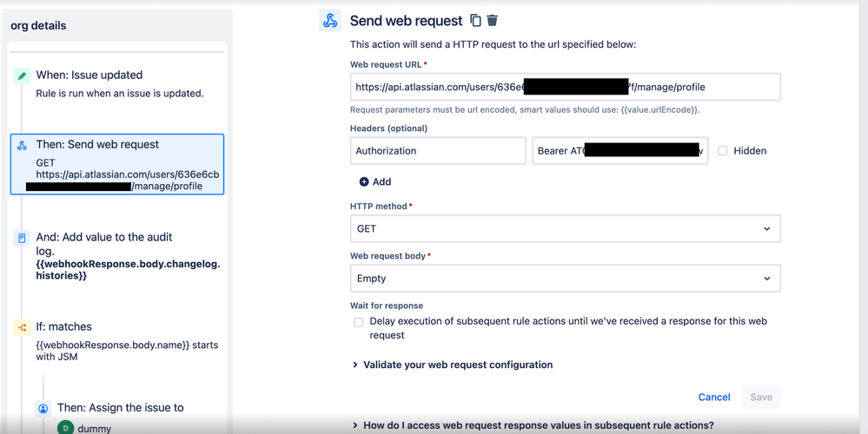The width and height of the screenshot is (868, 434).
Task: Select And: Add value to audit log step
Action: [x=117, y=256]
